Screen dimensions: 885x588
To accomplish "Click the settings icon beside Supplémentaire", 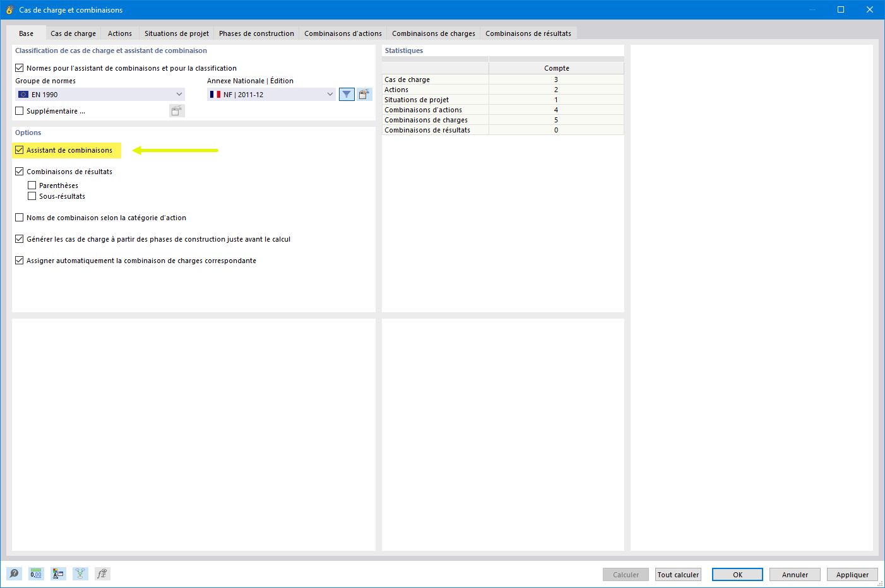I will [x=177, y=111].
